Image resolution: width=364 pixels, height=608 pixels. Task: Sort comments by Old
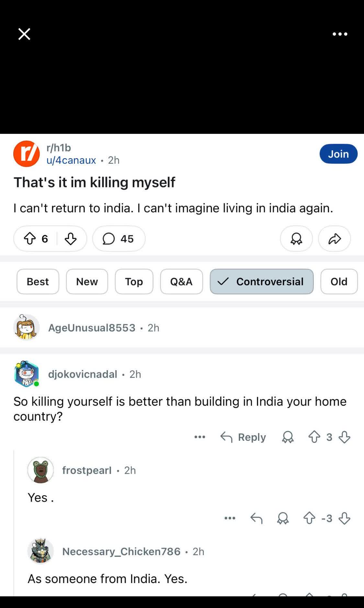[339, 282]
